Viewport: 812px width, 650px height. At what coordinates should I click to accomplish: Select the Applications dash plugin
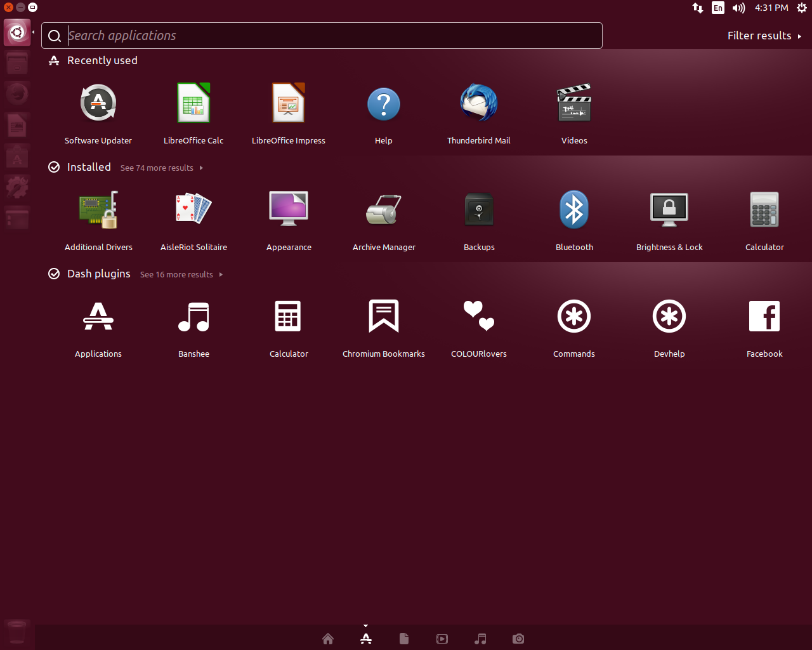pos(98,326)
